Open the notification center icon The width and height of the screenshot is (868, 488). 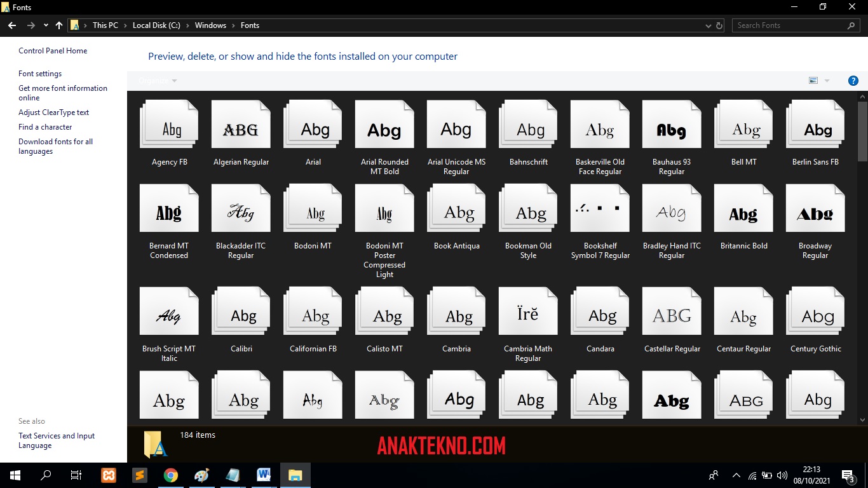click(x=848, y=475)
